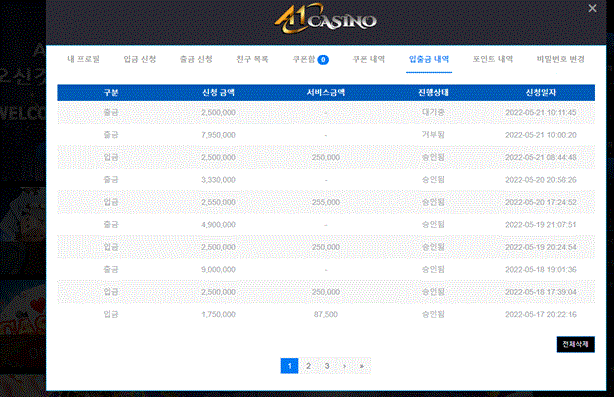Switch to the 쿠폰 내역 tab

[369, 59]
